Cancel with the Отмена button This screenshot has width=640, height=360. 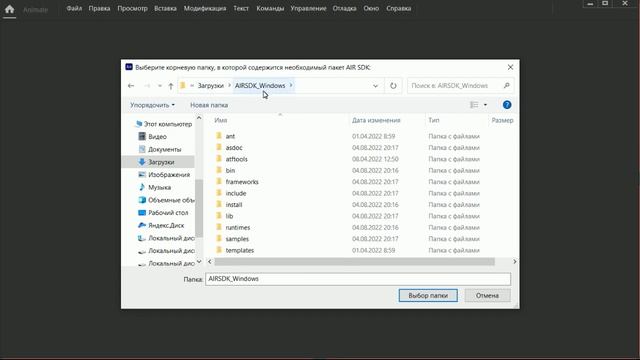point(487,296)
